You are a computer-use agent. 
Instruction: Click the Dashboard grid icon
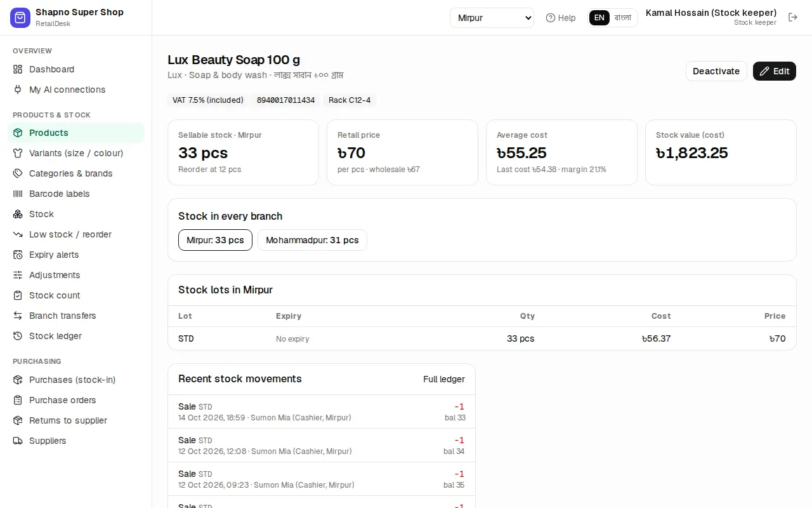[x=18, y=69]
